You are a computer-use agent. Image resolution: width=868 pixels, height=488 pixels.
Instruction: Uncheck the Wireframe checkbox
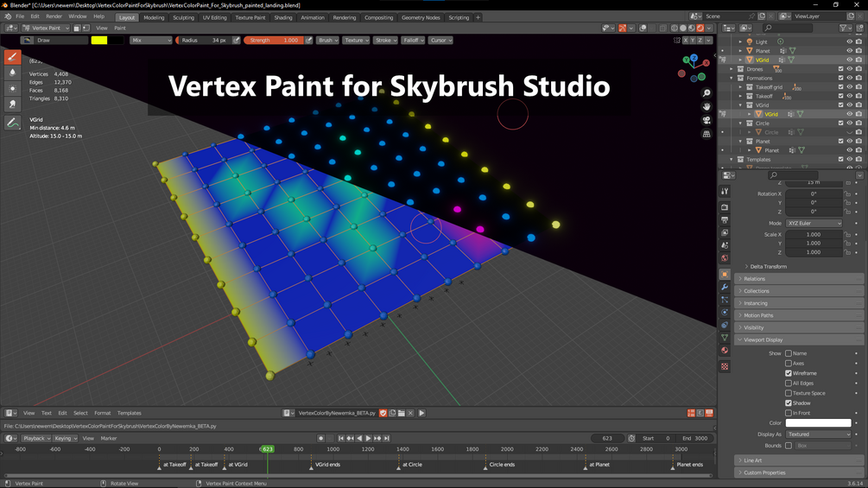click(x=789, y=373)
